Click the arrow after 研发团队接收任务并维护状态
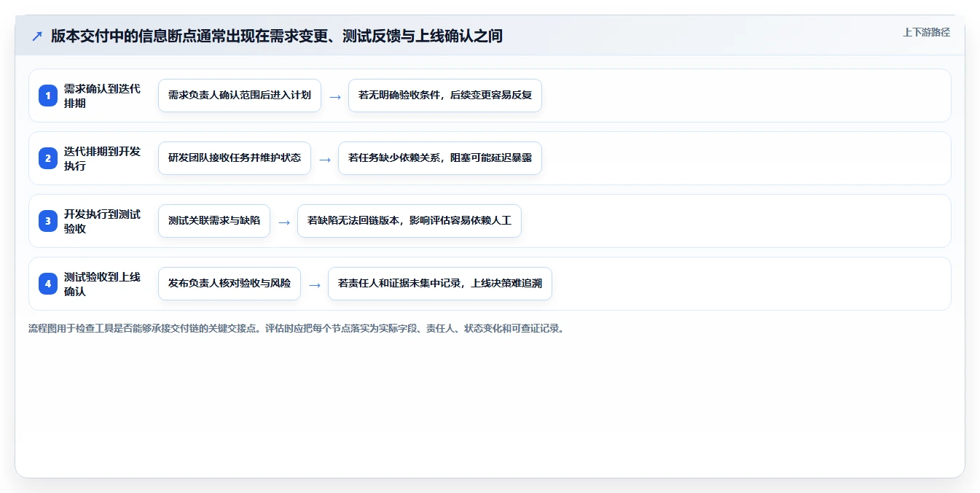The height and width of the screenshot is (493, 980). tap(325, 159)
